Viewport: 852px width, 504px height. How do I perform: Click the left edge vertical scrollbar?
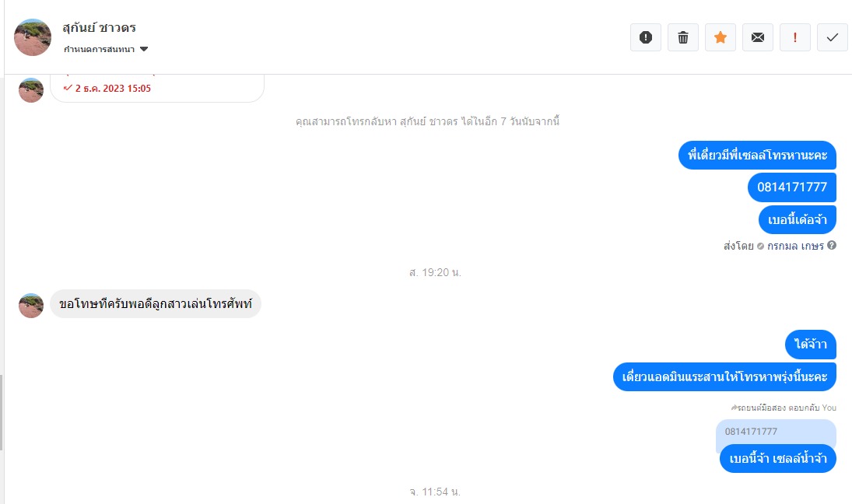click(x=2, y=413)
